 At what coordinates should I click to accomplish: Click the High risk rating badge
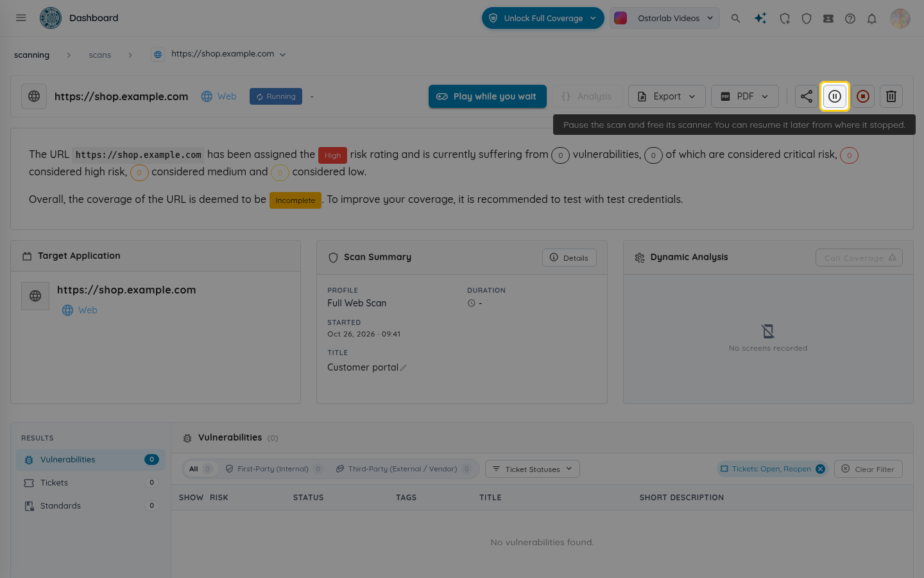coord(332,155)
